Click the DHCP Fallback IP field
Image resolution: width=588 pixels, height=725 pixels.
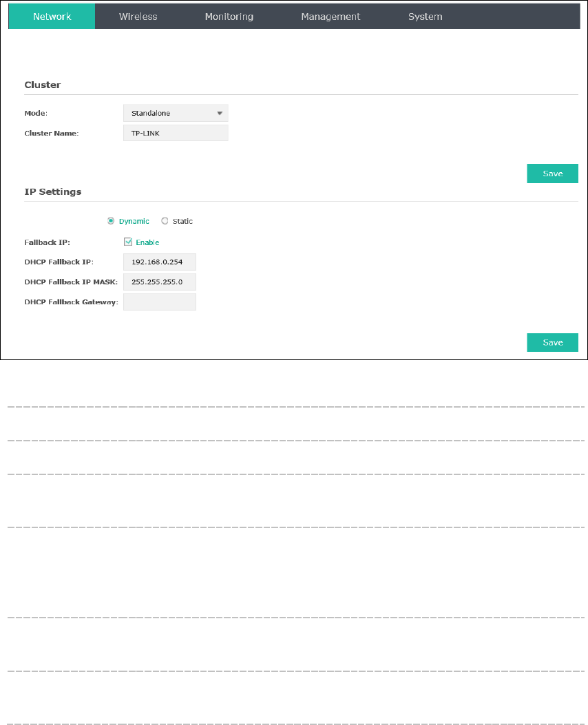160,262
